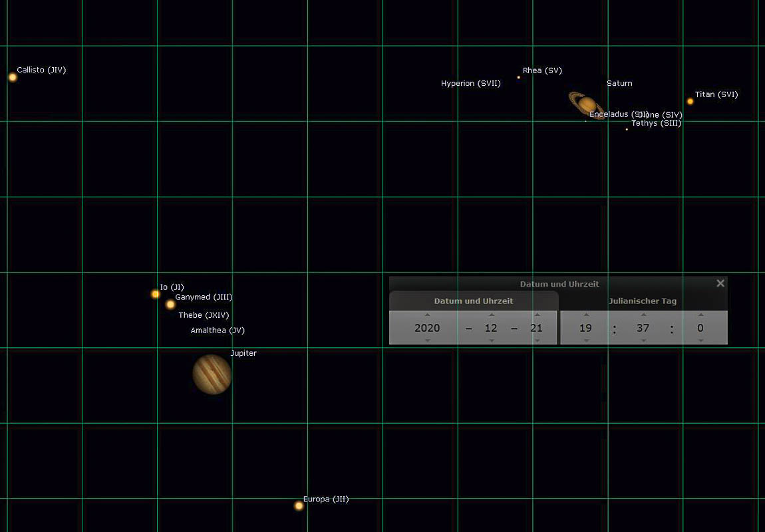Select the Datum und Uhrzeit tab
Image resolution: width=765 pixels, height=532 pixels.
473,301
